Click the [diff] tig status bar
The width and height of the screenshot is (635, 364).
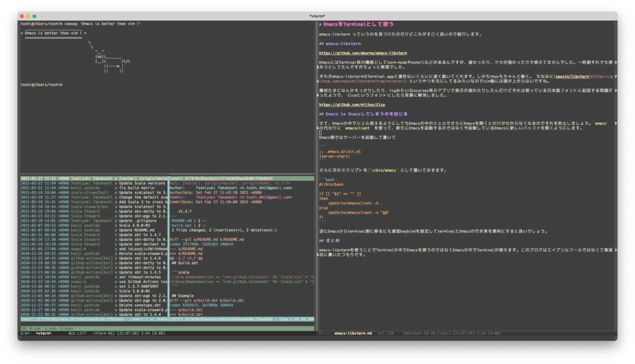[x=241, y=320]
